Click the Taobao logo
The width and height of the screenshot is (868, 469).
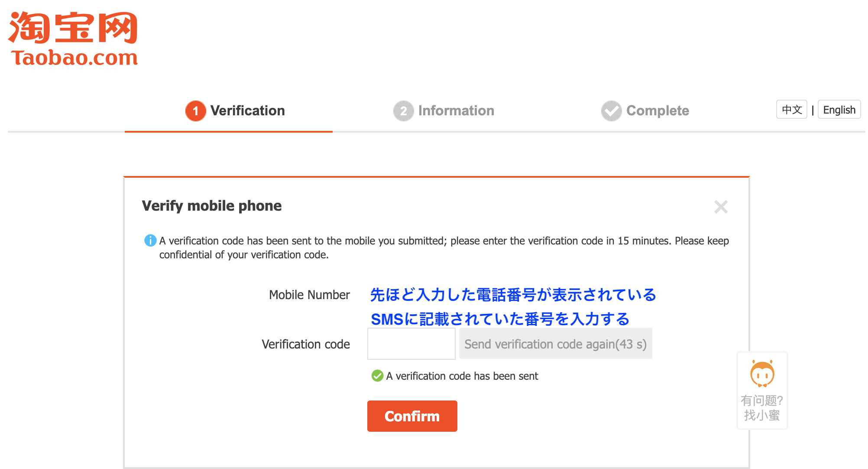73,39
